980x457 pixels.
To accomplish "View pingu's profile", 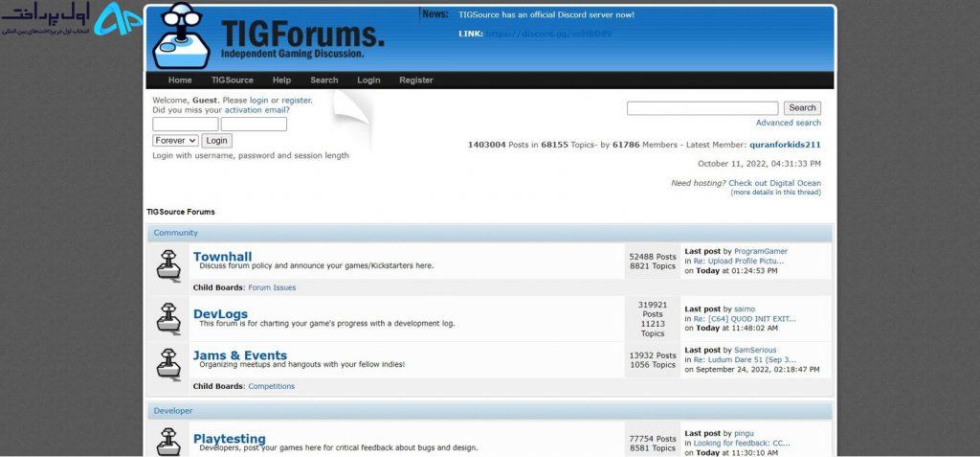I will coord(744,434).
